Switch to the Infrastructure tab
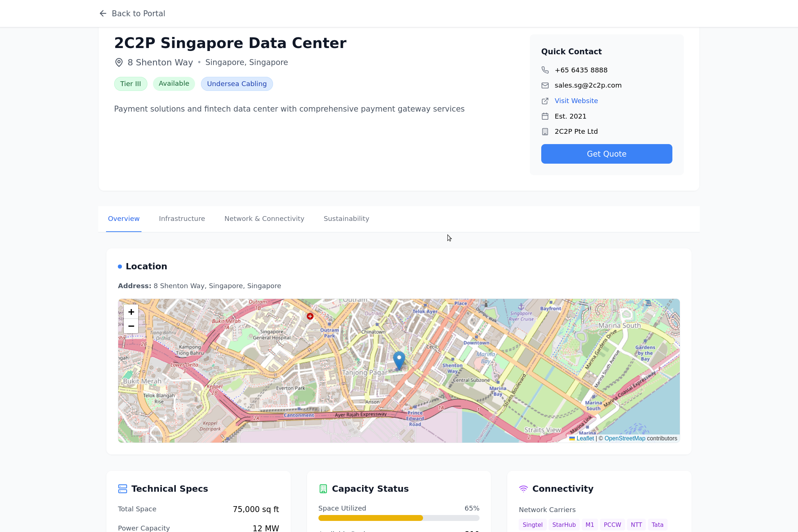 click(x=182, y=219)
